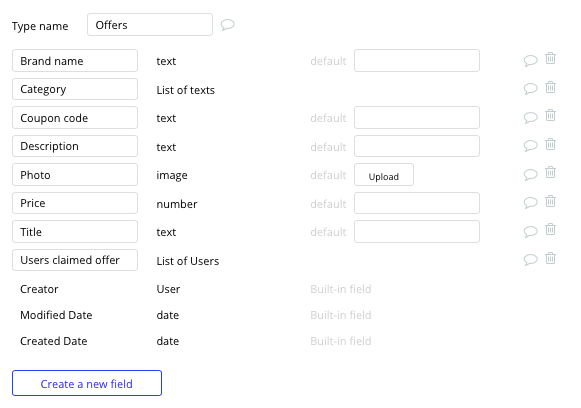Delete the Photo field using trash icon
Viewport: 581px width, 408px height.
click(550, 173)
